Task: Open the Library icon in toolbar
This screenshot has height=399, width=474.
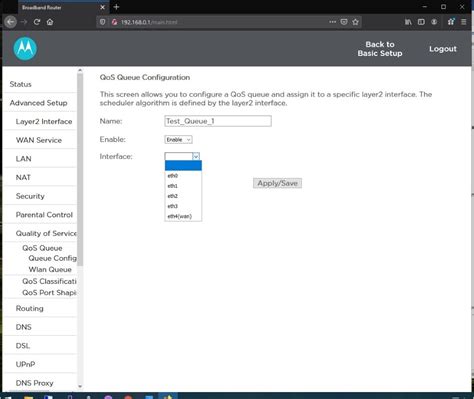Action: 408,22
